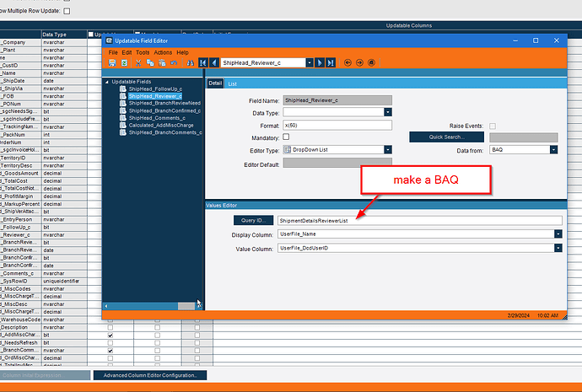This screenshot has width=582, height=392.
Task: Expand the Editor Type dropdown list
Action: pos(388,149)
